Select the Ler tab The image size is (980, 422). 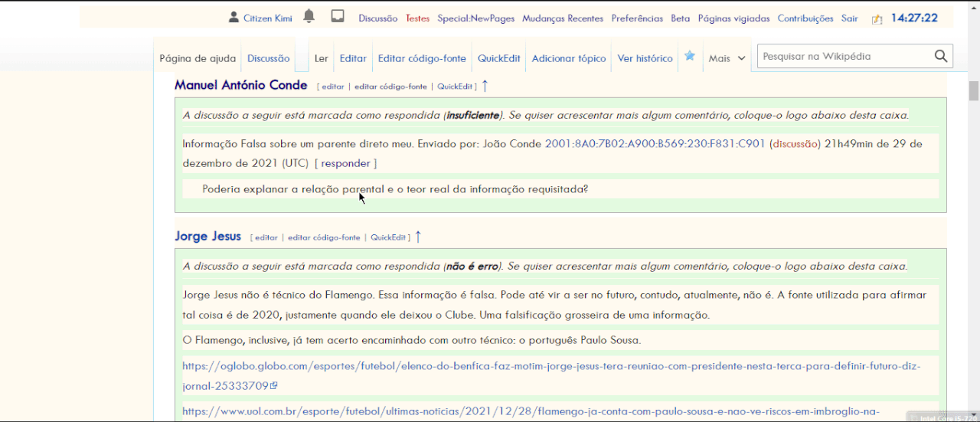pyautogui.click(x=322, y=58)
